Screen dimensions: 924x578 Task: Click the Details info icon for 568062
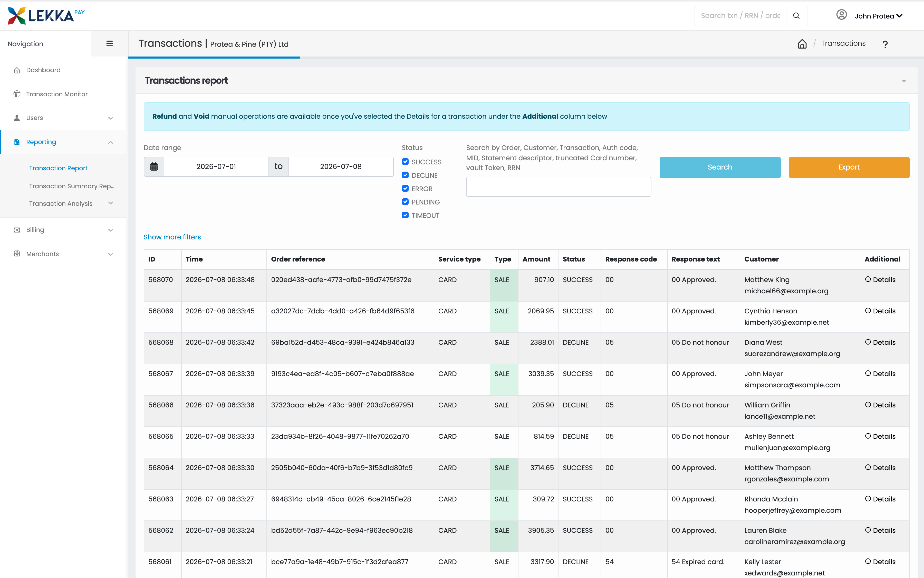click(868, 530)
